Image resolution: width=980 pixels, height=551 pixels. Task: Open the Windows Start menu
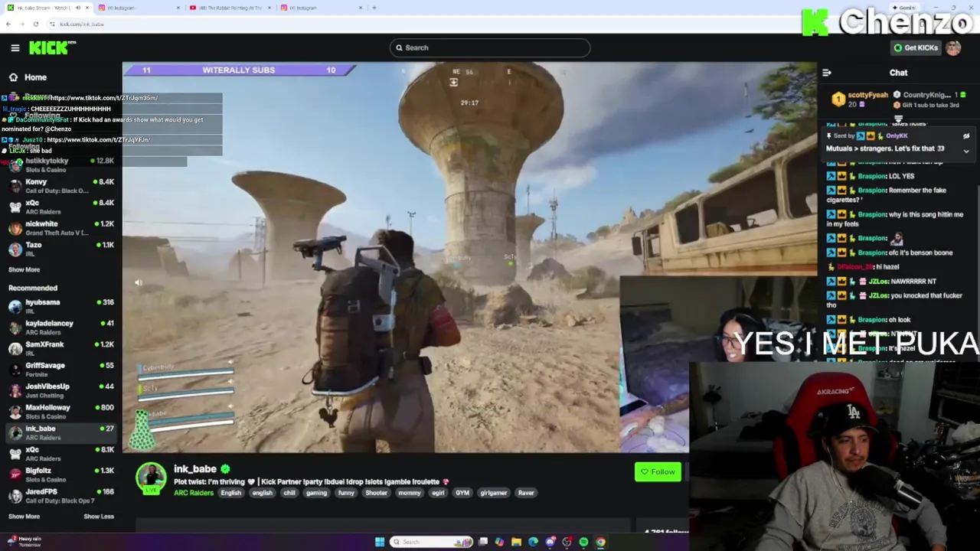(380, 542)
